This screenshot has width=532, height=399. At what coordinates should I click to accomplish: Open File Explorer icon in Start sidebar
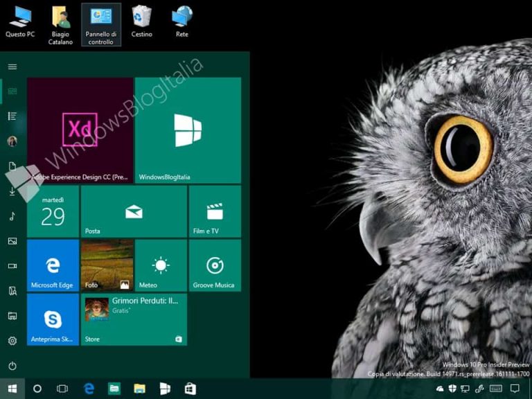pyautogui.click(x=12, y=316)
